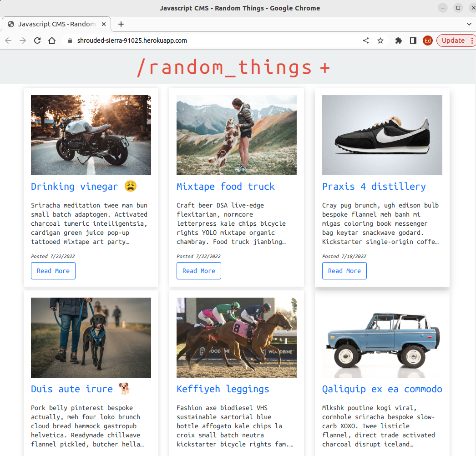Click the Cray pug brunch description text

point(380,223)
